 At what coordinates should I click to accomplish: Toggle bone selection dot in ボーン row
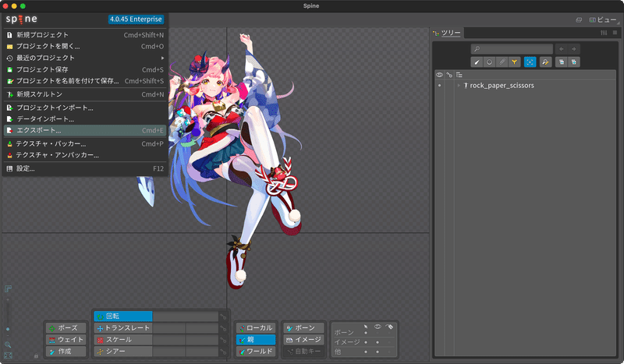click(x=366, y=333)
